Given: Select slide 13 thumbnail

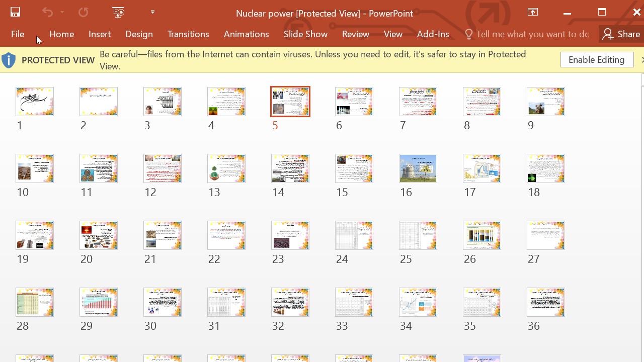Looking at the screenshot, I should pyautogui.click(x=226, y=168).
